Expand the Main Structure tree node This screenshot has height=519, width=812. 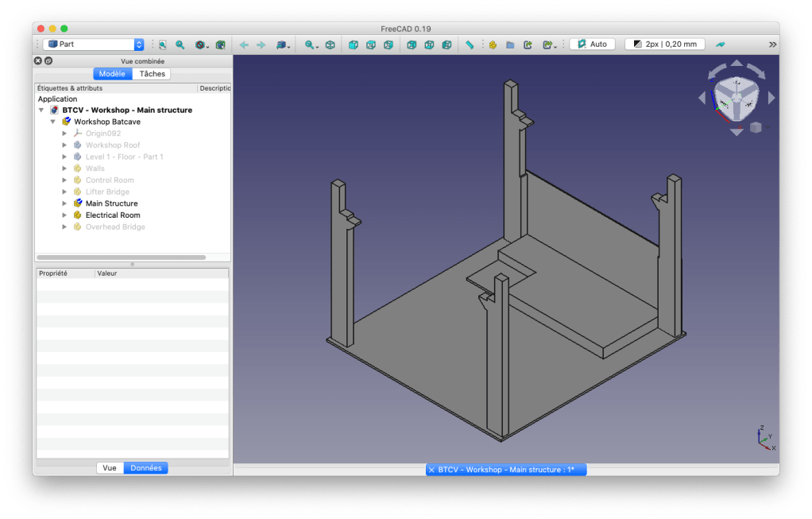click(x=64, y=203)
